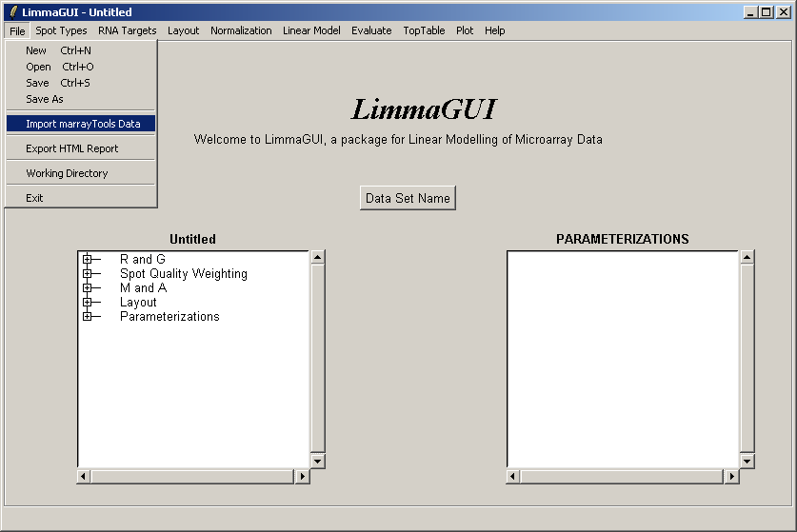The width and height of the screenshot is (797, 532).
Task: Click Working Directory in File menu
Action: point(67,173)
